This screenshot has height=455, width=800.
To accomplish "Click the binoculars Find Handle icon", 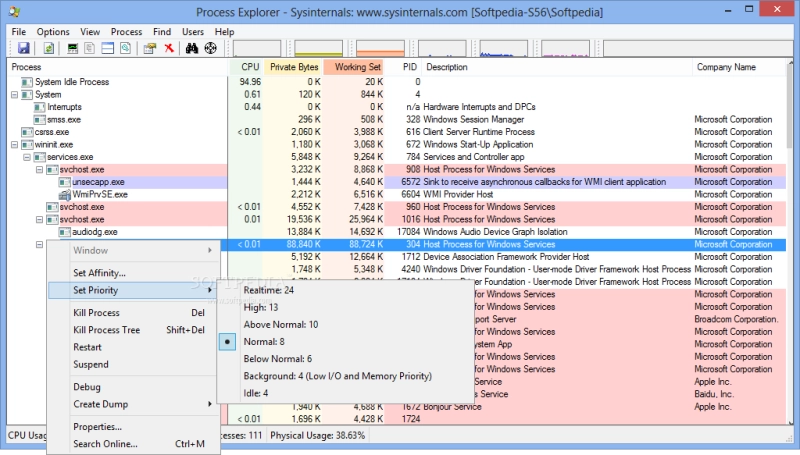I will pos(192,48).
